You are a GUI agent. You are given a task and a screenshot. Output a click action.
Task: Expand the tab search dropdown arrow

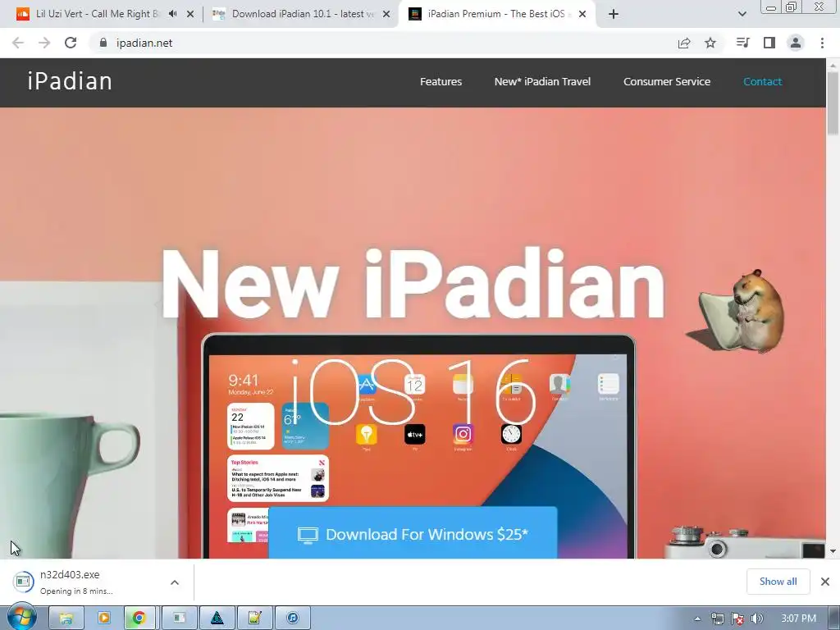[x=742, y=14]
